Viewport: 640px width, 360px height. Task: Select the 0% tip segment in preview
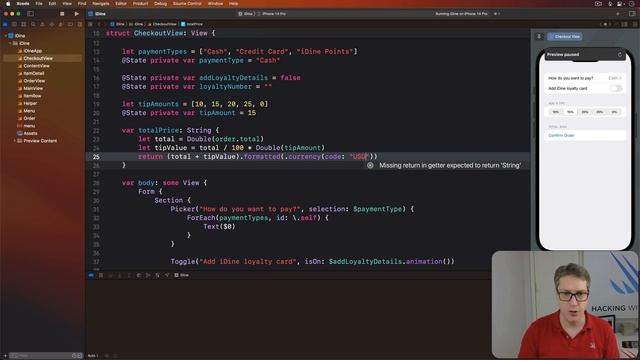(614, 112)
